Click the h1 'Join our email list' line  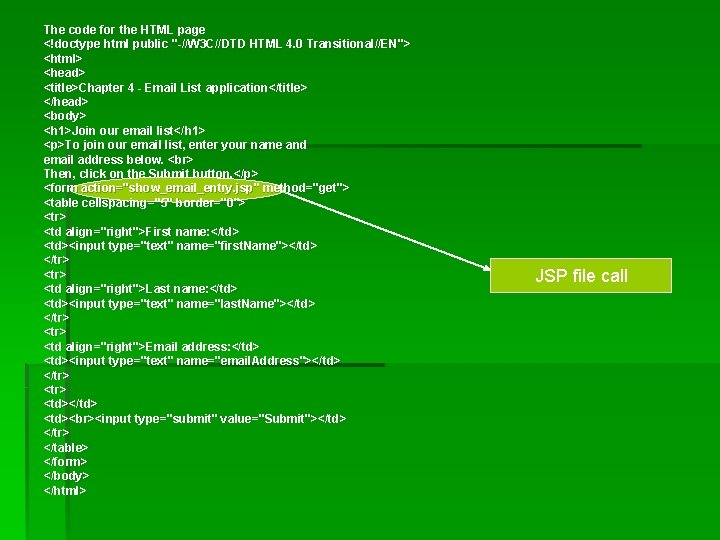point(124,130)
